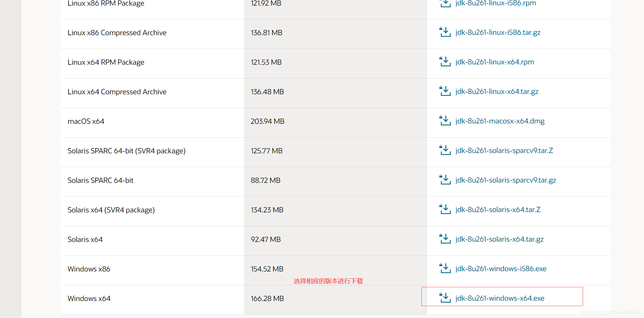The width and height of the screenshot is (644, 318).
Task: Select the macOS x64 row label
Action: pyautogui.click(x=86, y=121)
